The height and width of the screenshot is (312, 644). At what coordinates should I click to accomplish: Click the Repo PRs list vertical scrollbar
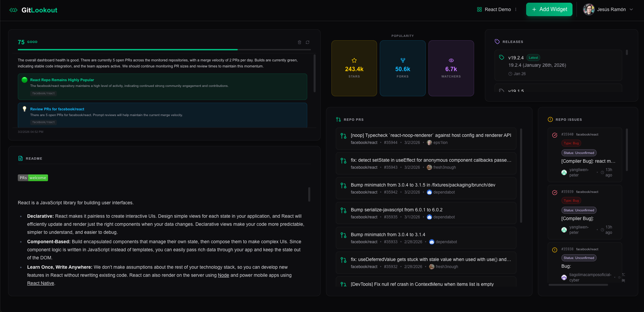pyautogui.click(x=521, y=175)
